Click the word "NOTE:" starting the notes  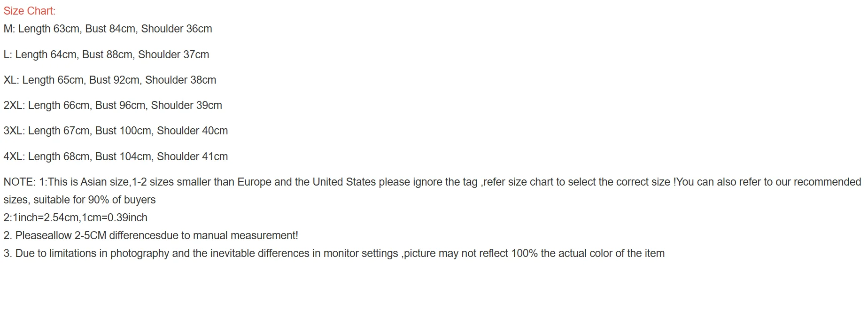[19, 182]
